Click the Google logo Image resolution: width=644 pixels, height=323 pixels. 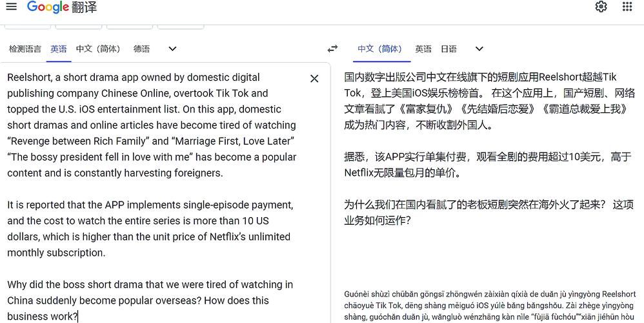(x=48, y=7)
